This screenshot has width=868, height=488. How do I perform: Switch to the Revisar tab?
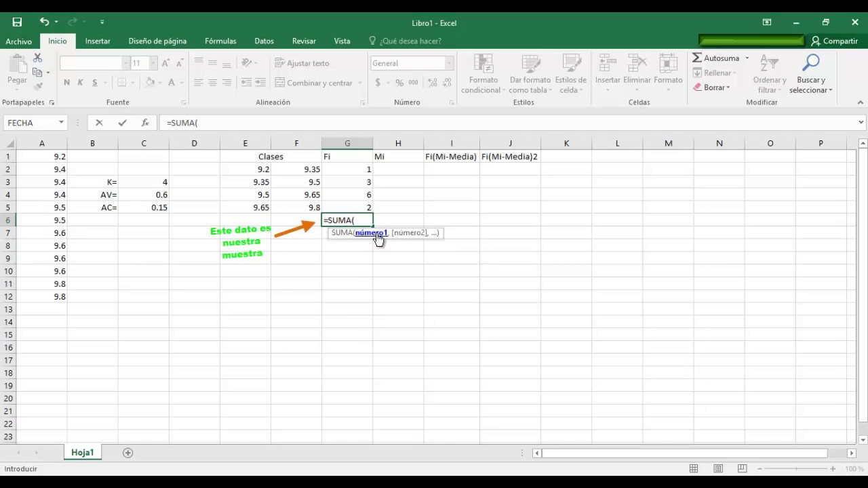[304, 41]
